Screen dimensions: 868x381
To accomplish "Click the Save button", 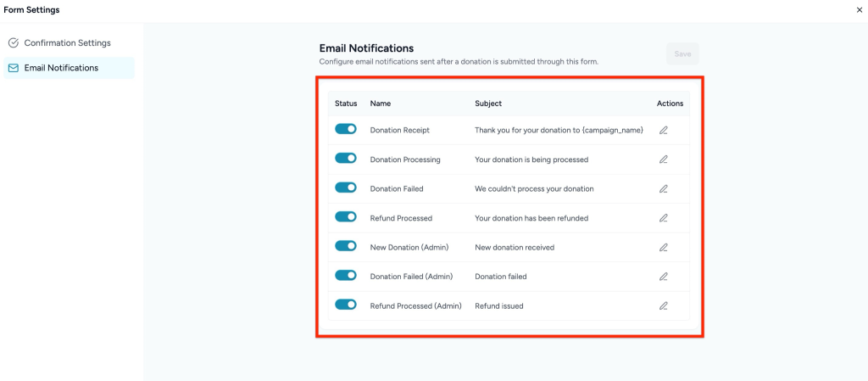I will pos(682,54).
